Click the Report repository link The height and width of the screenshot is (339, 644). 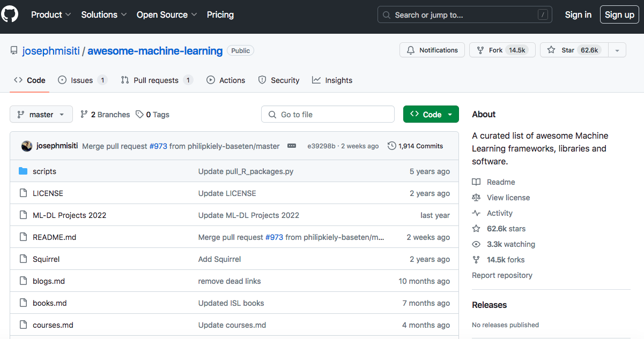pyautogui.click(x=502, y=275)
